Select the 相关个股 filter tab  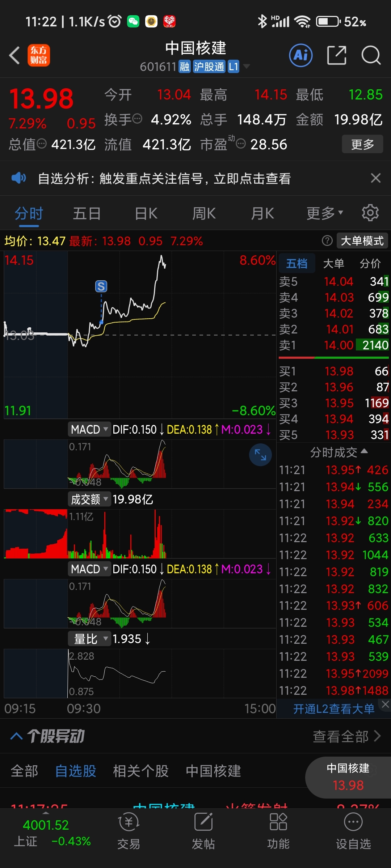tap(141, 771)
